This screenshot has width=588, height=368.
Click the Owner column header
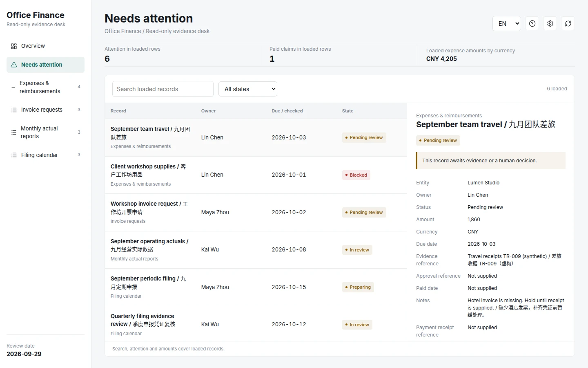[208, 111]
